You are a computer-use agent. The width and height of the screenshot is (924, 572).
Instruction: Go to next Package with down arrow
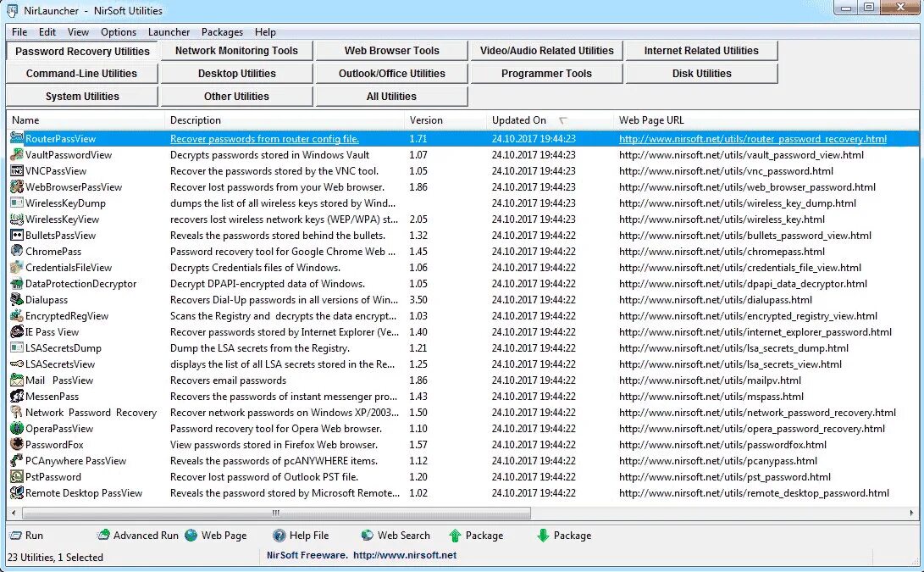564,536
